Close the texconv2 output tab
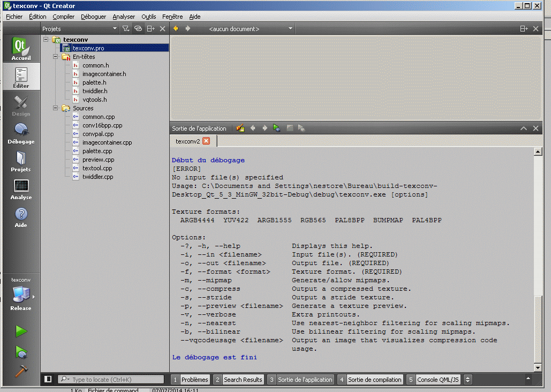The height and width of the screenshot is (392, 551). click(206, 141)
